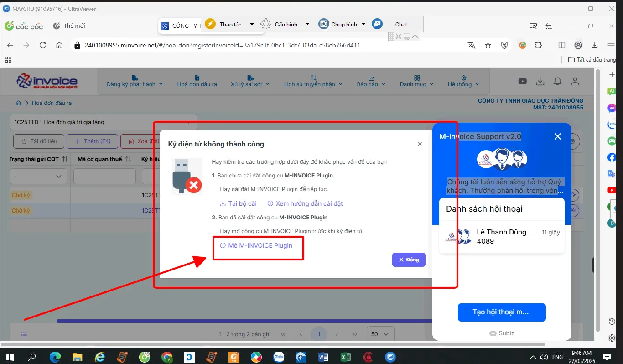623x364 pixels.
Task: Close the Ký điện tử không thành công dialog
Action: [x=420, y=144]
